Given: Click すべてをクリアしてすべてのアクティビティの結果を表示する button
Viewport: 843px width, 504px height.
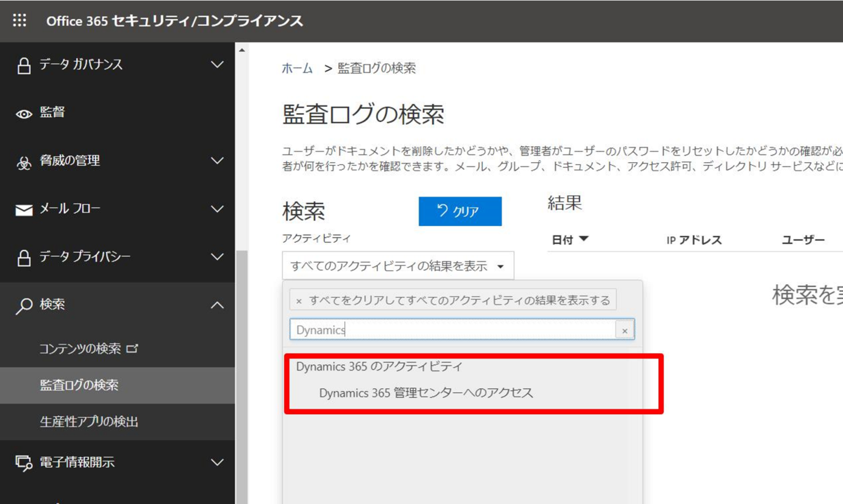Looking at the screenshot, I should coord(453,300).
